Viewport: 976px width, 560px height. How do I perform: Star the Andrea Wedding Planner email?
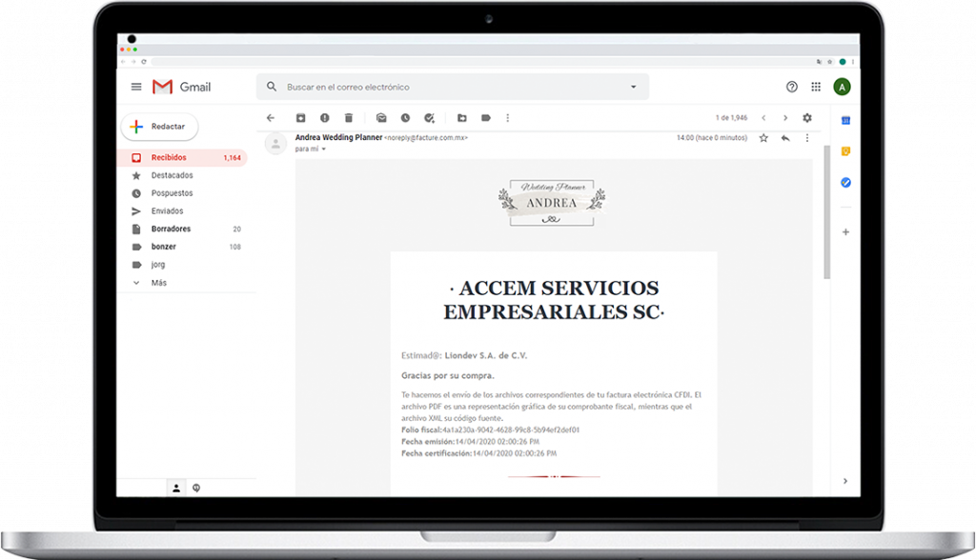[763, 138]
